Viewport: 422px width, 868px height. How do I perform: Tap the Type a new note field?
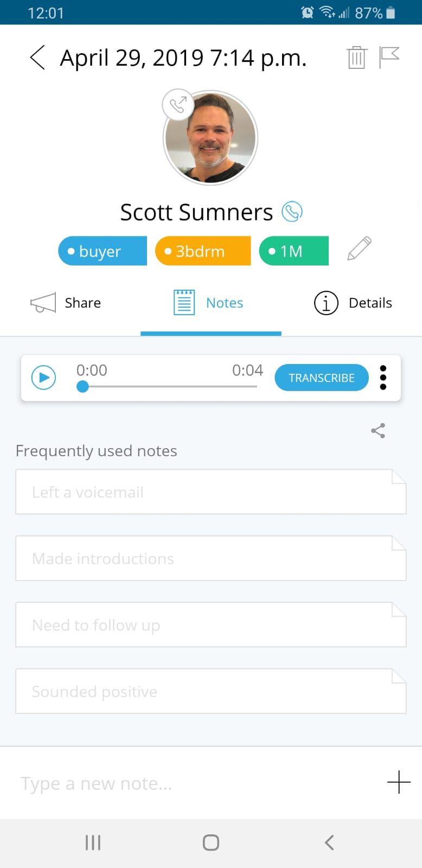click(163, 783)
